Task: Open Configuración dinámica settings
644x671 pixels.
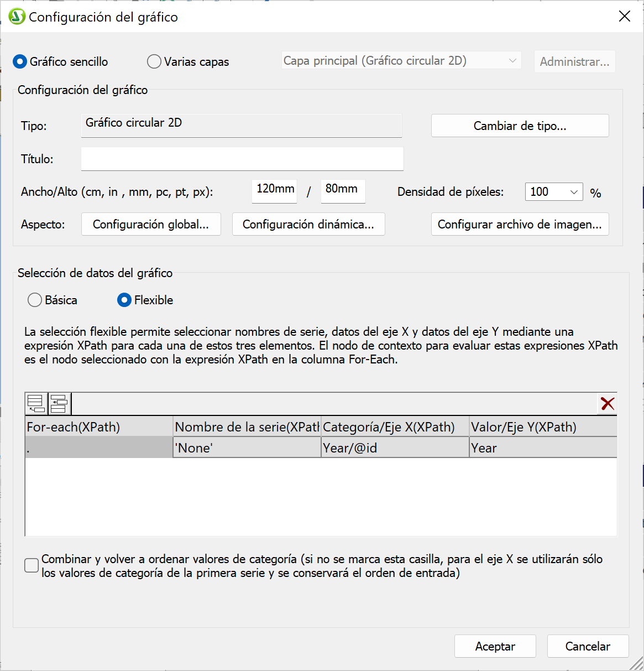Action: pyautogui.click(x=308, y=224)
